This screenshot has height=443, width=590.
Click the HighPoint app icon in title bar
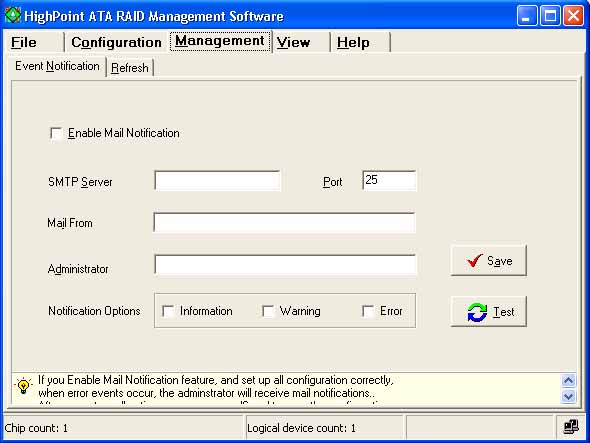pos(13,15)
